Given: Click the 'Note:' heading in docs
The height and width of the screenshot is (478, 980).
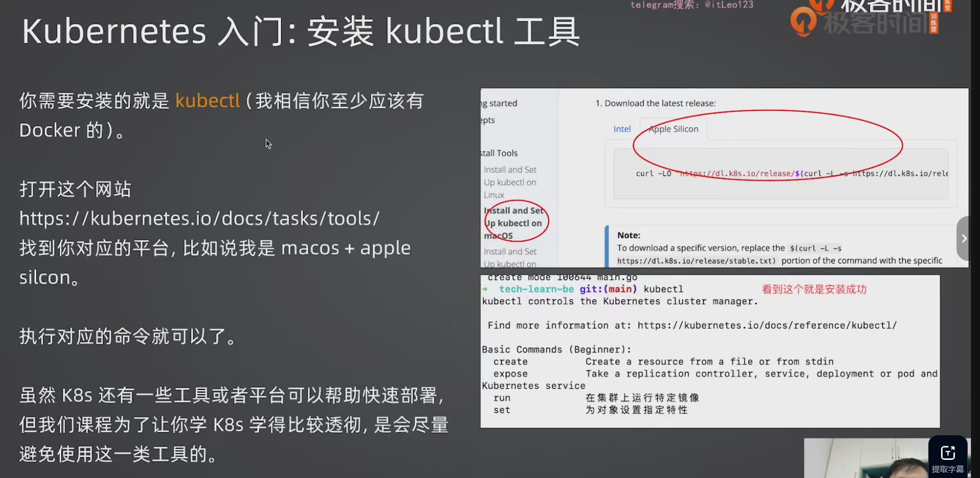Looking at the screenshot, I should 628,235.
